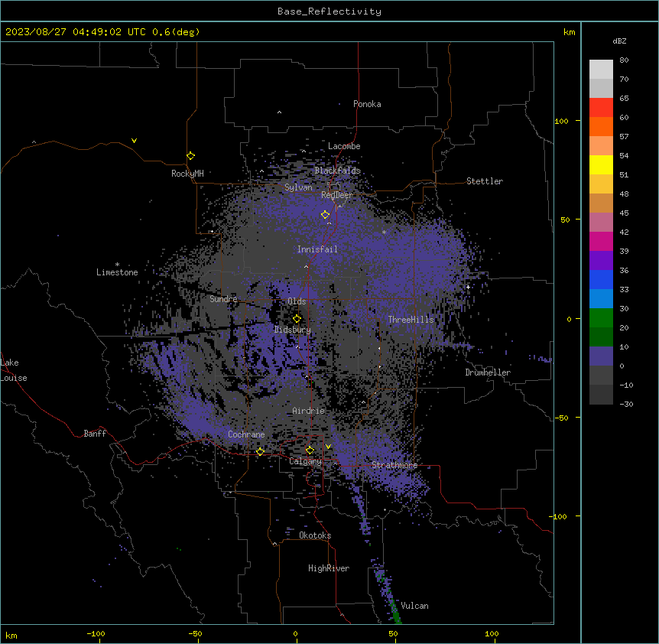
Task: Select the km unit label at bottom left
Action: [11, 635]
